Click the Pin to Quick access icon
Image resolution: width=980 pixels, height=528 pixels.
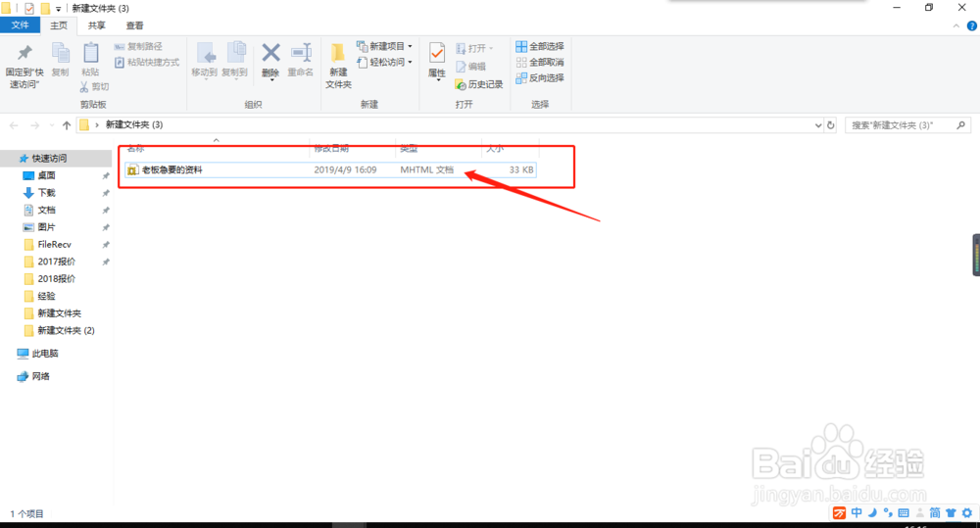24,53
